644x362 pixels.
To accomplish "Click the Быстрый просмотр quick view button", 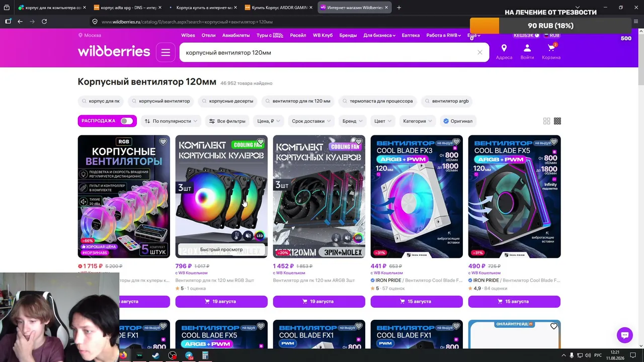I will [221, 249].
